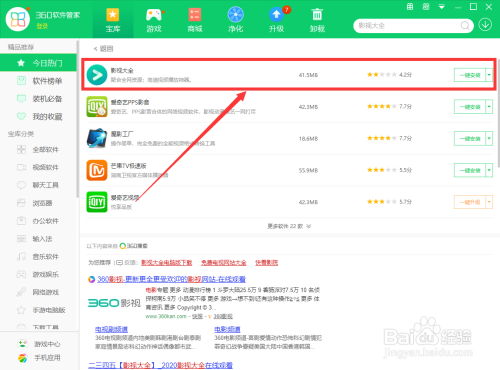This screenshot has height=370, width=500.
Task: Select the 全部软件 category
Action: point(38,149)
